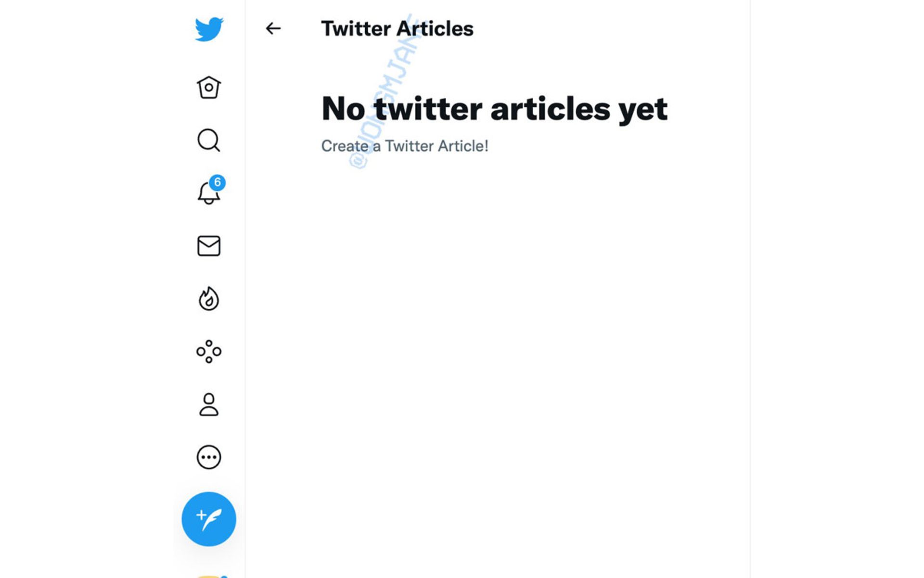Viewport: 924px width, 578px height.
Task: Open the search icon
Action: [208, 140]
